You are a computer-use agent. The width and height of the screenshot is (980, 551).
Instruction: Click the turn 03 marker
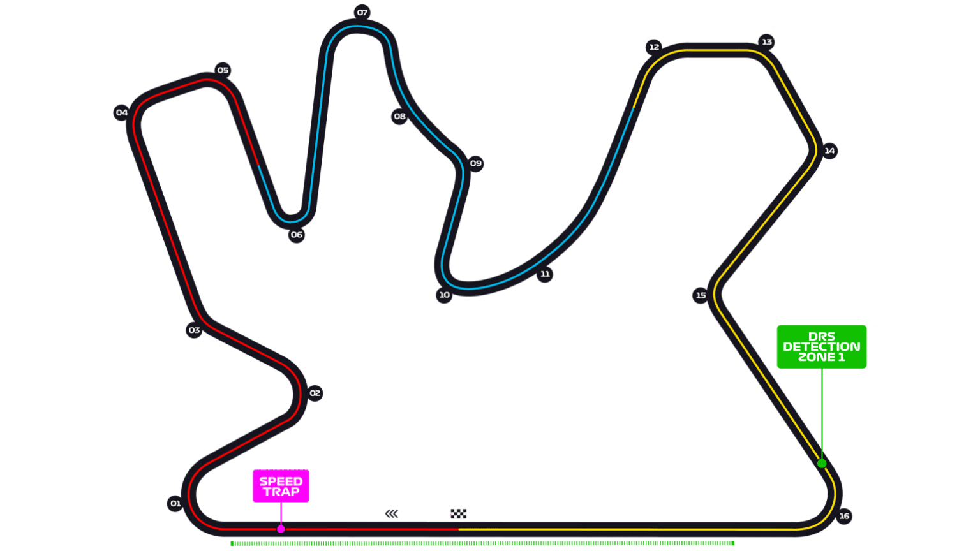pyautogui.click(x=194, y=330)
